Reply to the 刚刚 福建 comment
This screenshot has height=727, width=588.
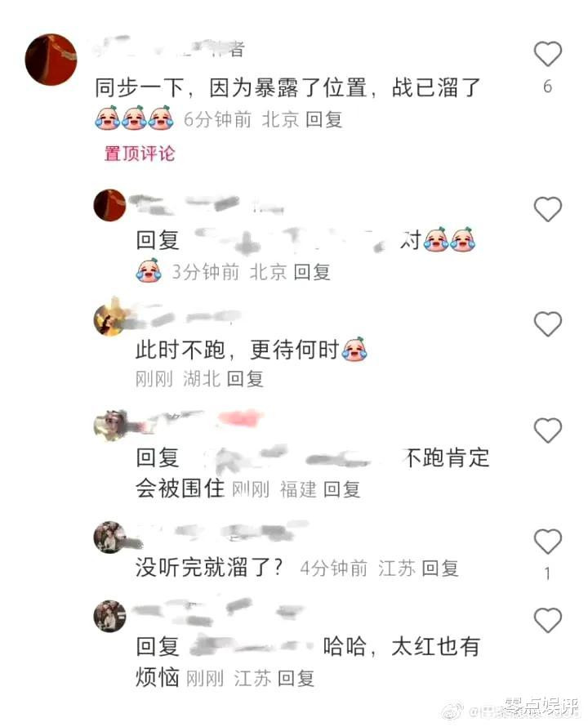pyautogui.click(x=341, y=489)
